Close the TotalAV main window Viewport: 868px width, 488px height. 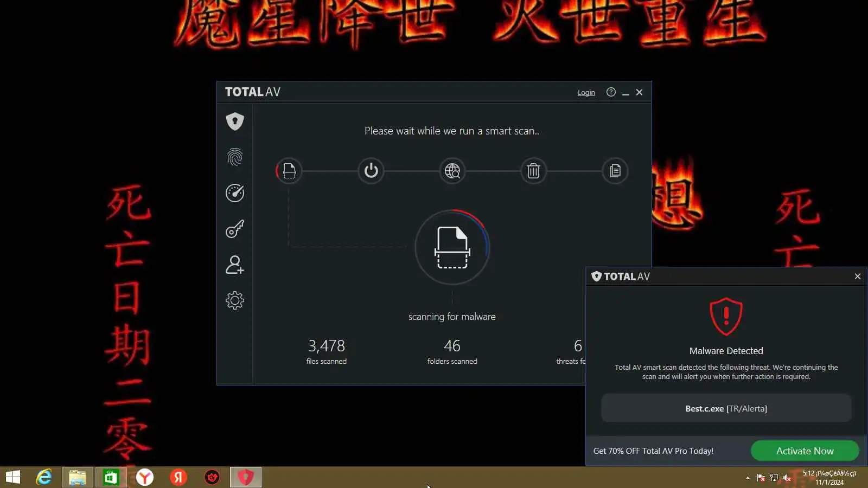click(x=639, y=92)
